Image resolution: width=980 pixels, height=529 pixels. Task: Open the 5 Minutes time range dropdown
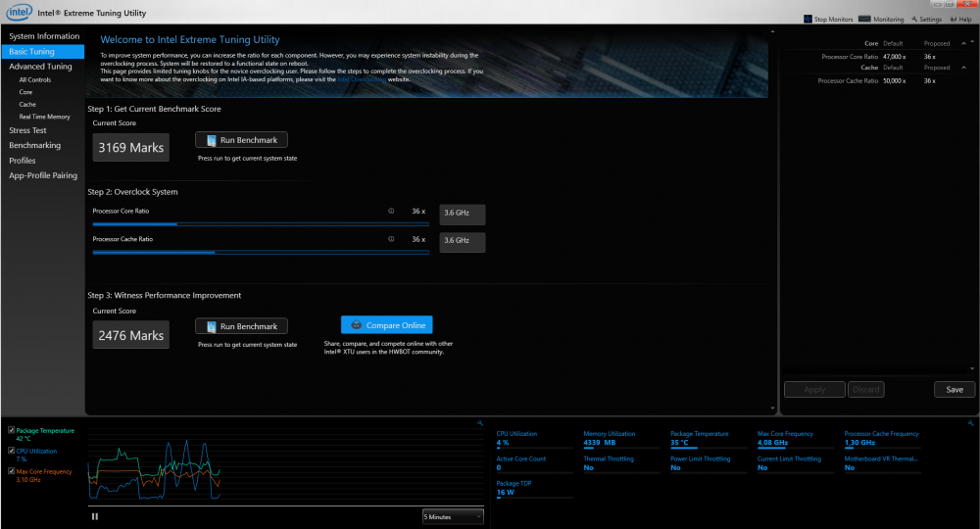click(453, 516)
